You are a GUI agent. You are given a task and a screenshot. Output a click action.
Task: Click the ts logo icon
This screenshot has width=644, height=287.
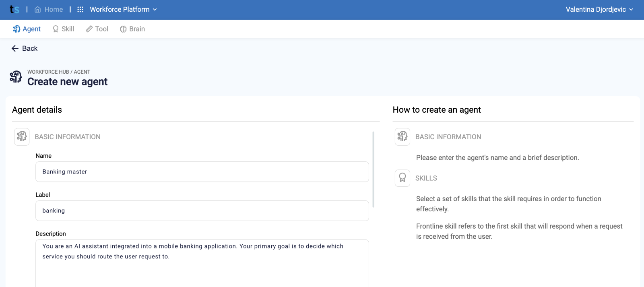14,9
